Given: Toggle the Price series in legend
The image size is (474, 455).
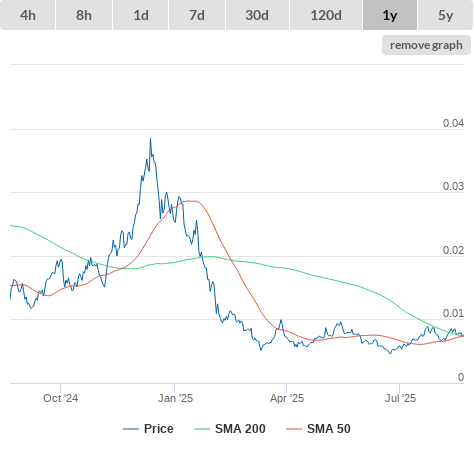Looking at the screenshot, I should (x=148, y=429).
